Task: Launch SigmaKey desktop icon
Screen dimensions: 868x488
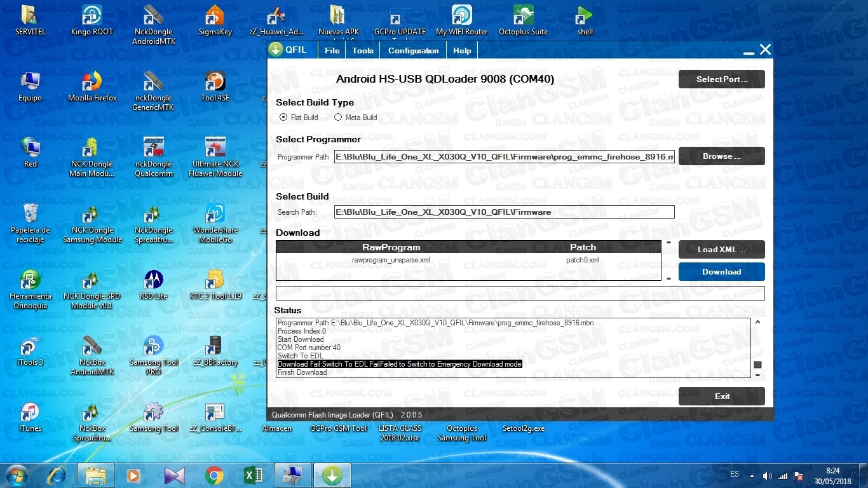Action: [x=215, y=20]
